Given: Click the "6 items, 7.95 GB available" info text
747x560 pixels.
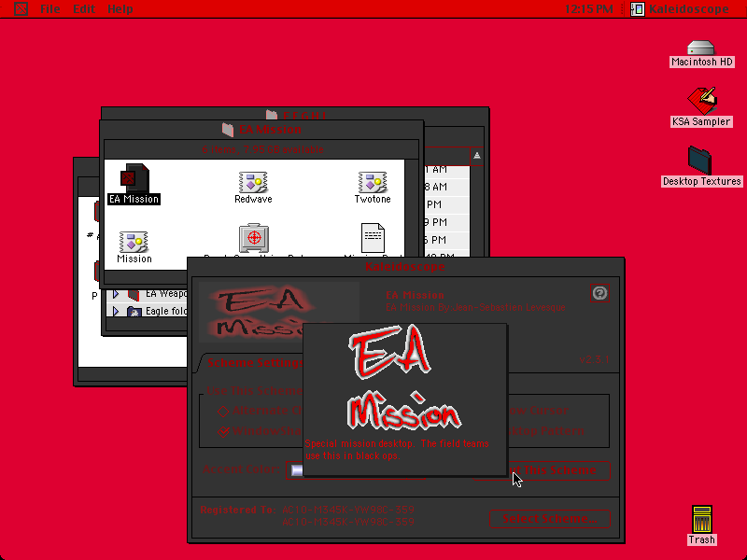Looking at the screenshot, I should (x=262, y=149).
